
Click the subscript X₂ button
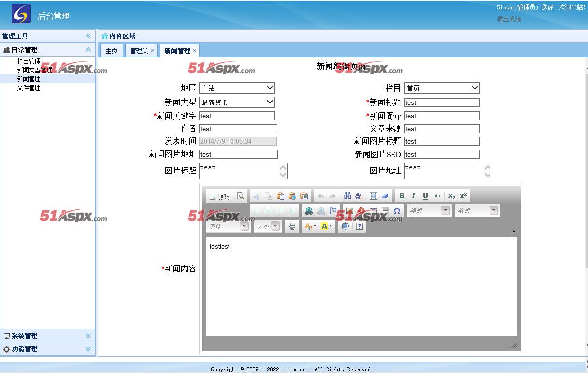coord(451,196)
